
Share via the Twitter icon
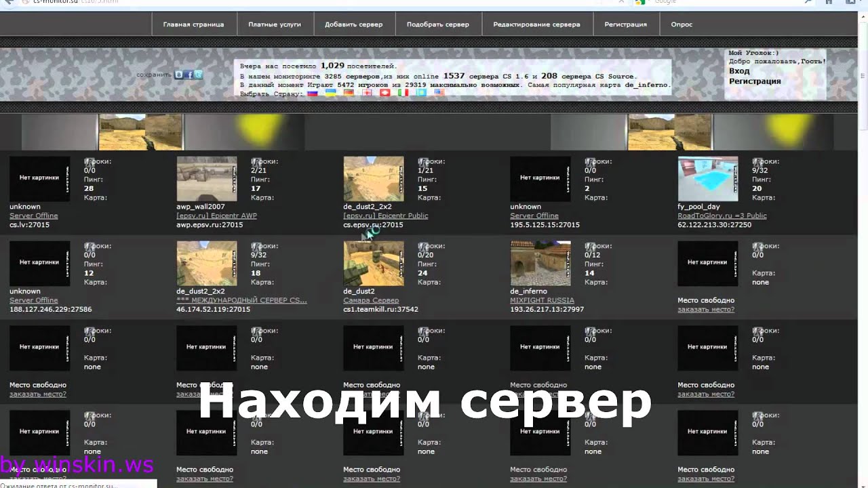pos(198,75)
